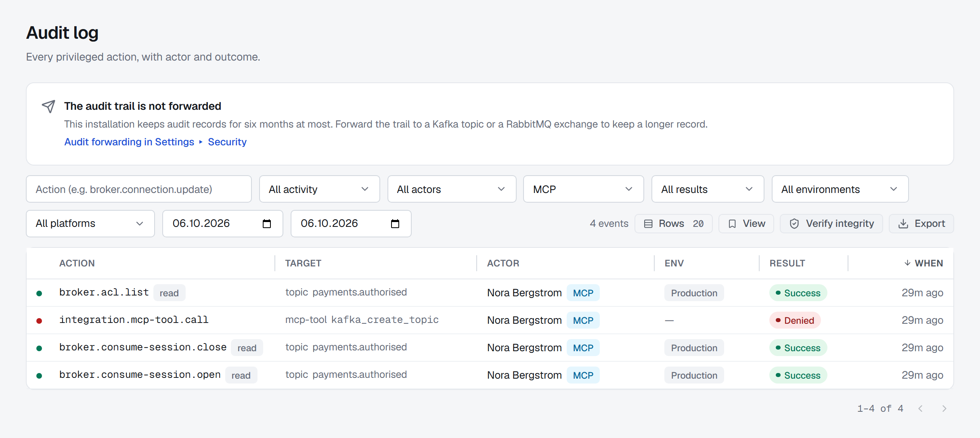The height and width of the screenshot is (438, 980).
Task: Open the MCP source filter dropdown
Action: point(583,189)
